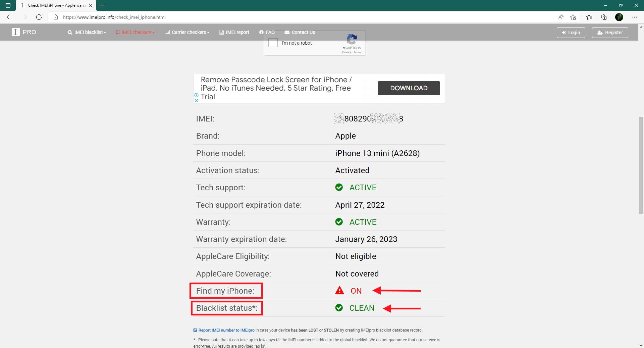Select the Check IMEI iPhone browser tab
The image size is (644, 348).
pyautogui.click(x=54, y=5)
